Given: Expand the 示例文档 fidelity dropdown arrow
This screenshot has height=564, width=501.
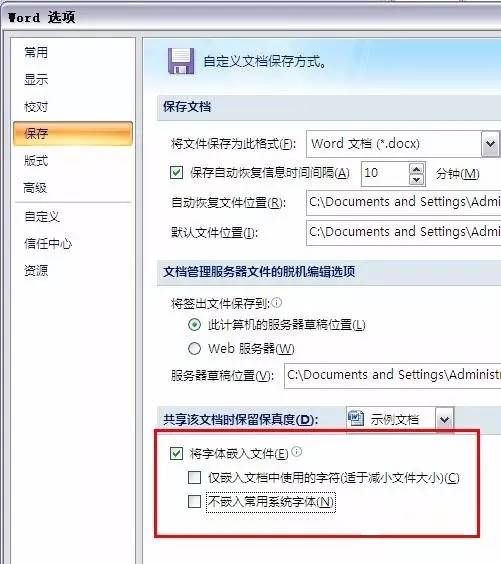Looking at the screenshot, I should pyautogui.click(x=445, y=419).
